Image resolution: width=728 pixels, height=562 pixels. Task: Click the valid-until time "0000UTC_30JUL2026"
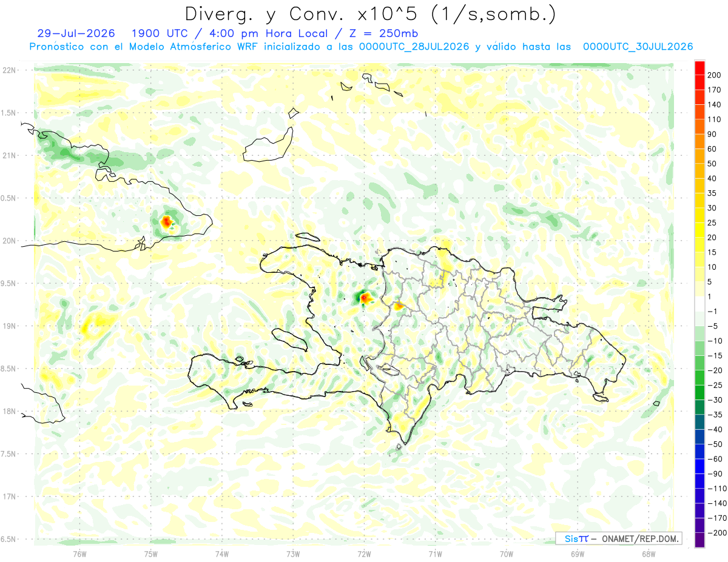638,47
